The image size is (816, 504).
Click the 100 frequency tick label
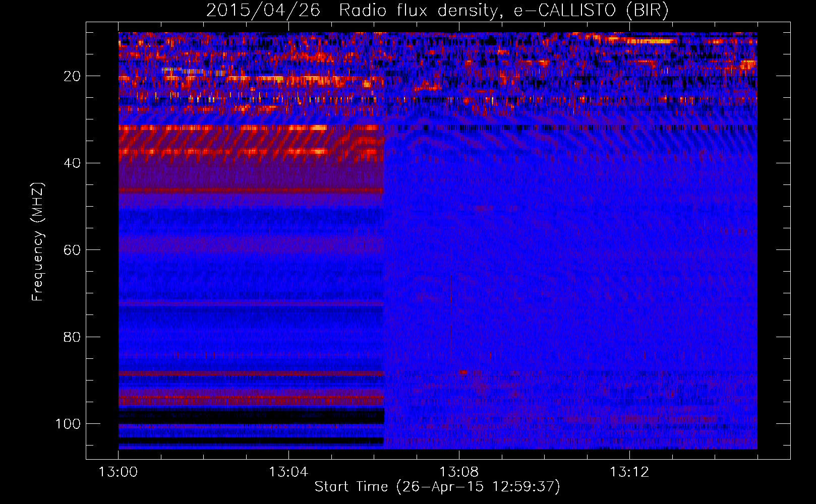[x=68, y=424]
